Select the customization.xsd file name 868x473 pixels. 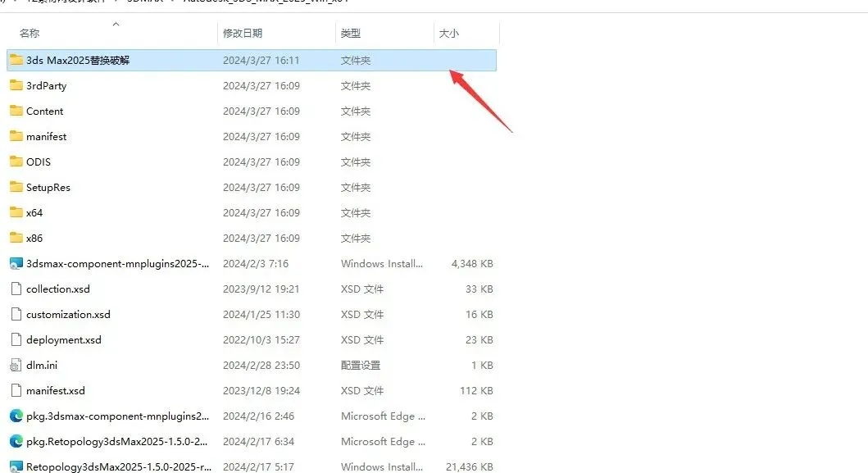(68, 315)
